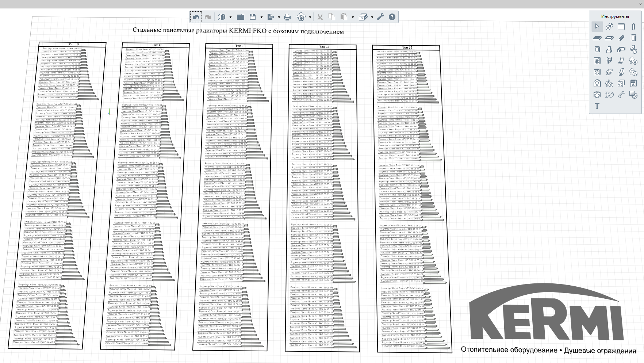
Task: Activate the Text tool (T icon)
Action: [597, 106]
